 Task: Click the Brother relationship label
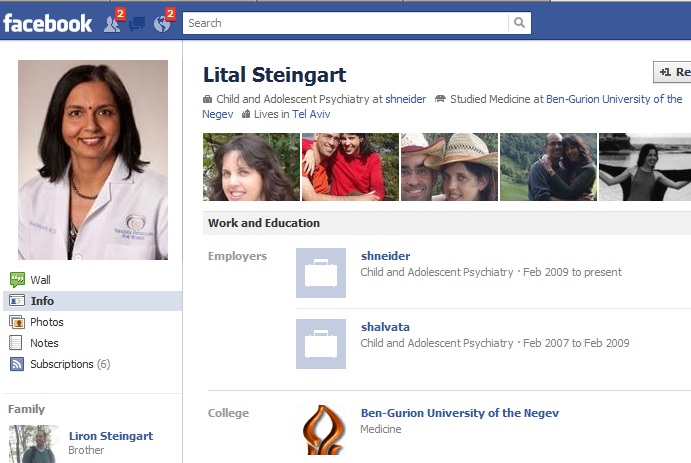pos(86,450)
